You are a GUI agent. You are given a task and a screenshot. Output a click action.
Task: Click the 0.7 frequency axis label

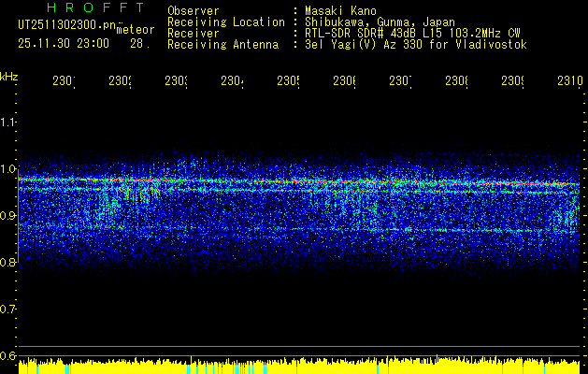click(7, 309)
